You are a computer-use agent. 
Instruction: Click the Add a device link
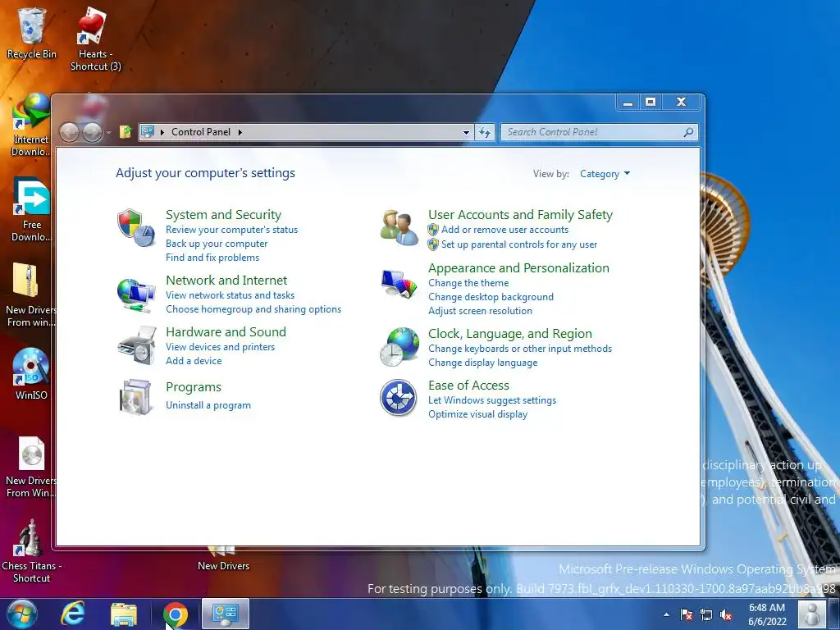(x=194, y=361)
